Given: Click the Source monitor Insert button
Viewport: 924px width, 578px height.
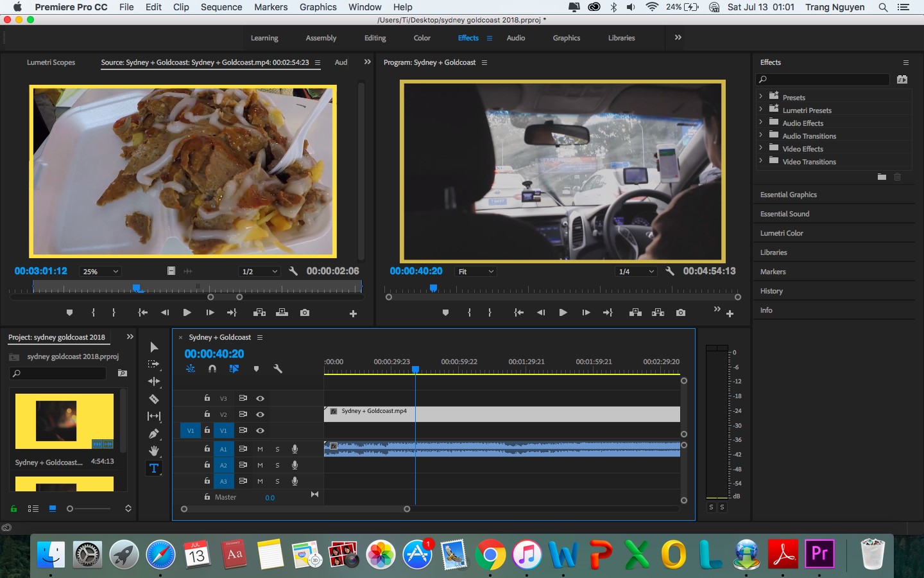Looking at the screenshot, I should 259,313.
